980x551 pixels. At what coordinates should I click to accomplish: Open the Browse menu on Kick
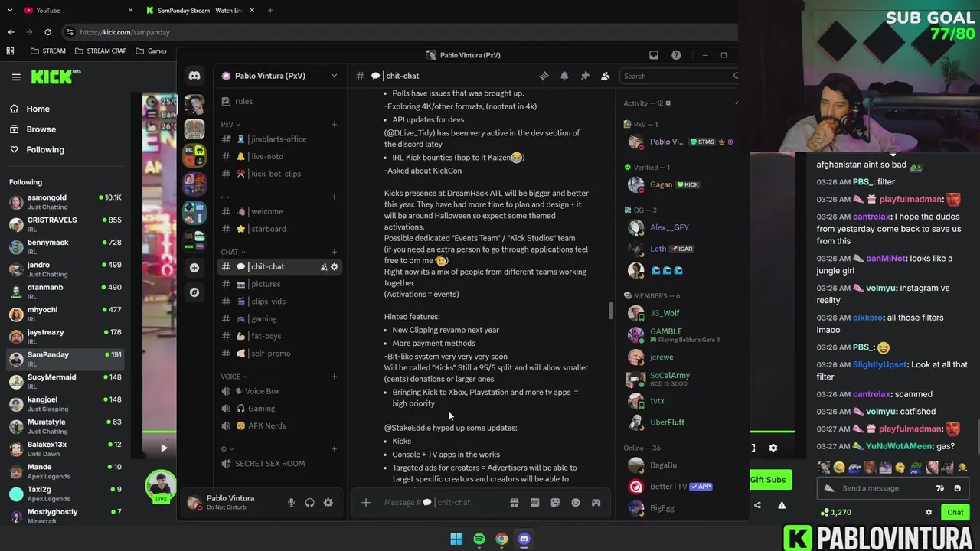(33, 129)
